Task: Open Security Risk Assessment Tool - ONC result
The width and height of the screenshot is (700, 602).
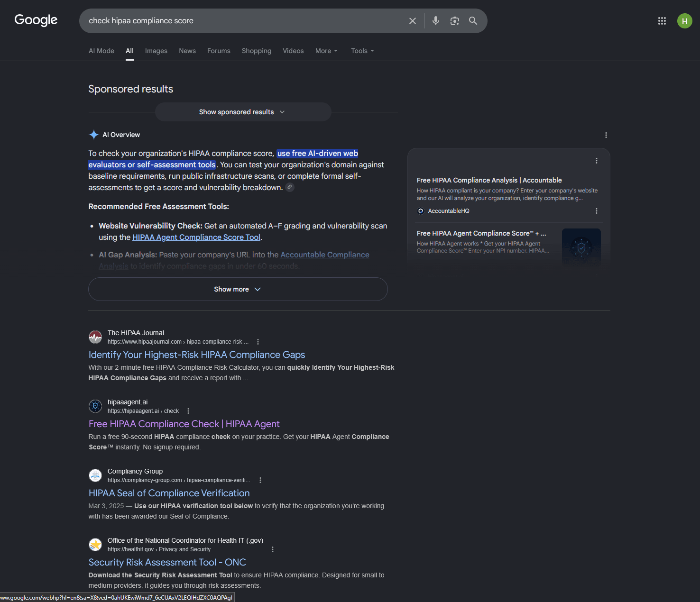Action: click(x=167, y=563)
